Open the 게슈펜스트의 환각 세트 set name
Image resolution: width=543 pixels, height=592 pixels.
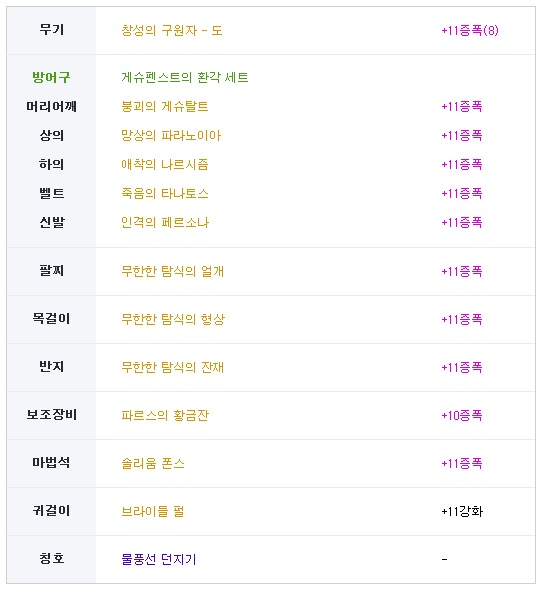tap(185, 77)
